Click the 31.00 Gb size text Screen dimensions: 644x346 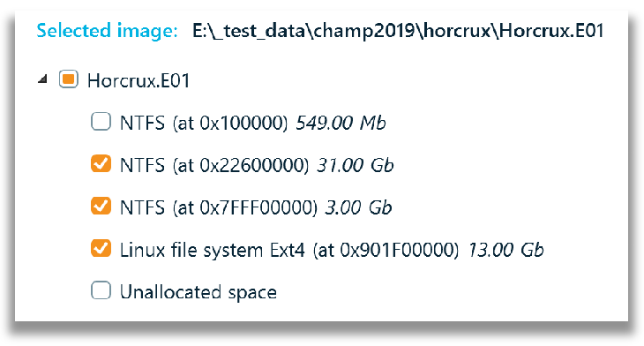pyautogui.click(x=355, y=165)
